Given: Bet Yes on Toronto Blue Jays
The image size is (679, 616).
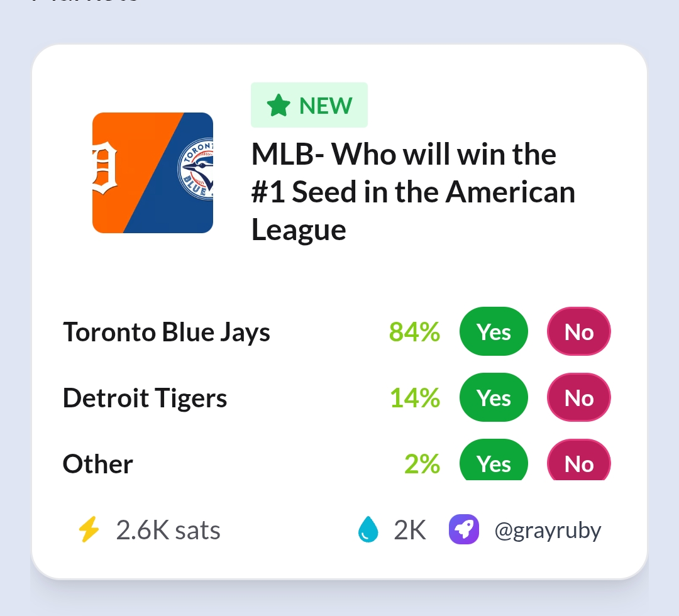Looking at the screenshot, I should [x=494, y=332].
